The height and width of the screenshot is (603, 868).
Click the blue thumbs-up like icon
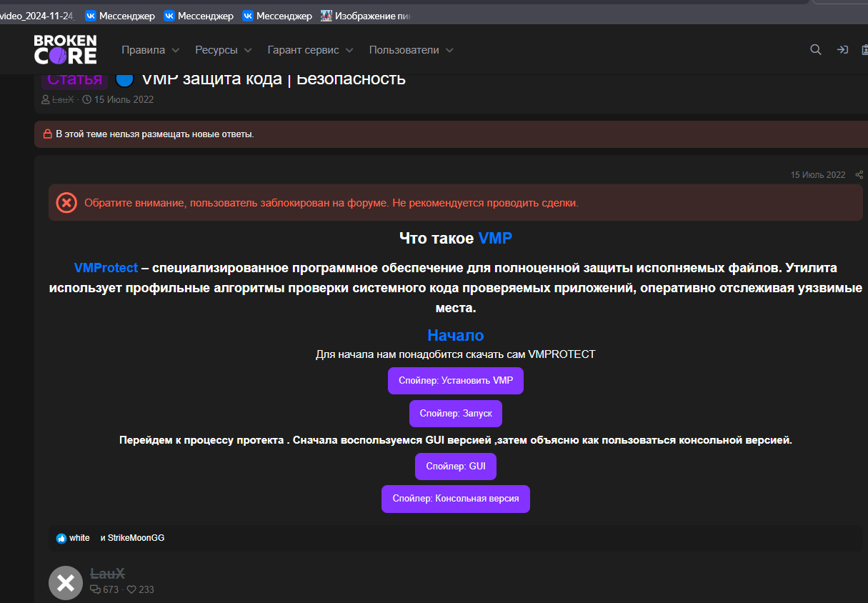click(x=61, y=538)
